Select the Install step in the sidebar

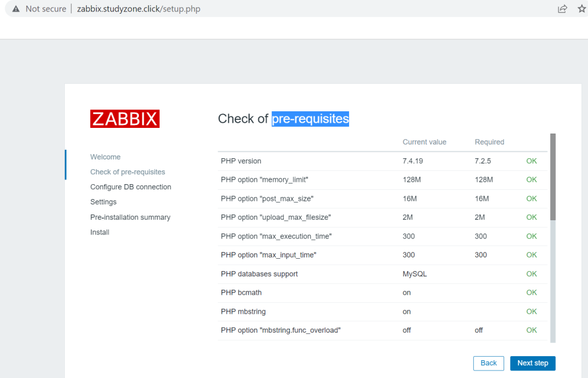click(99, 232)
